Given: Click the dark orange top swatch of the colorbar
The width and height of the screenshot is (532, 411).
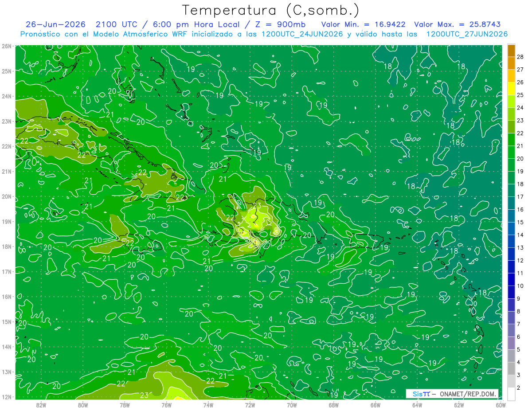Looking at the screenshot, I should pos(511,51).
